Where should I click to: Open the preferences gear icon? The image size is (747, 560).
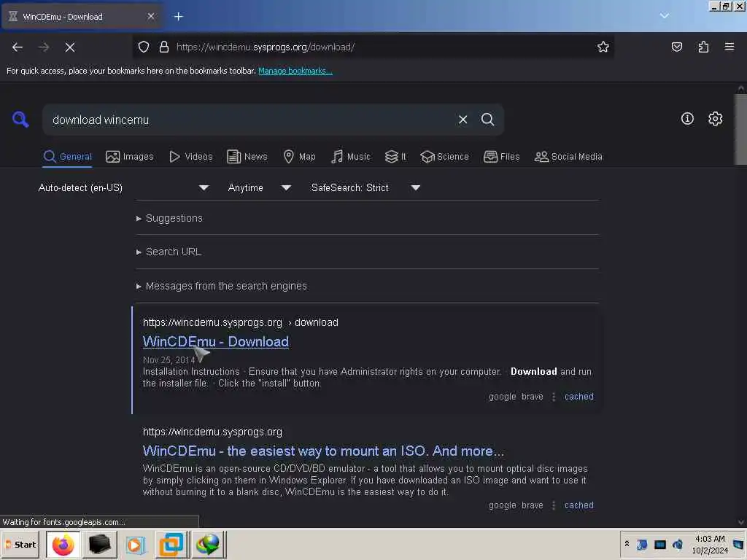pyautogui.click(x=715, y=119)
